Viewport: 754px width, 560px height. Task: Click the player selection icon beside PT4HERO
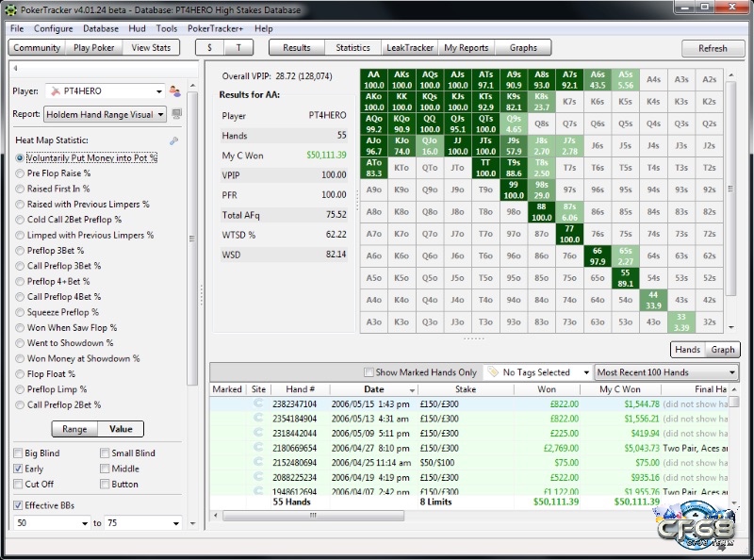[175, 91]
